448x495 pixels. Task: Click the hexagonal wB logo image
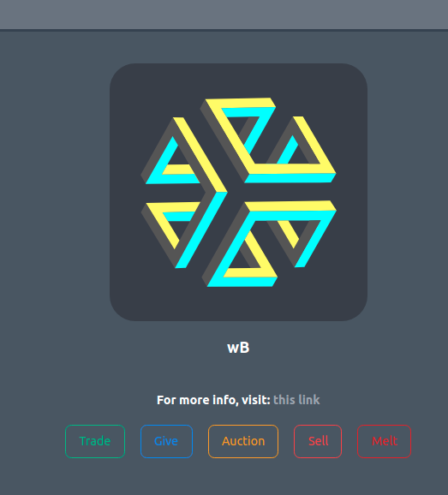[238, 192]
